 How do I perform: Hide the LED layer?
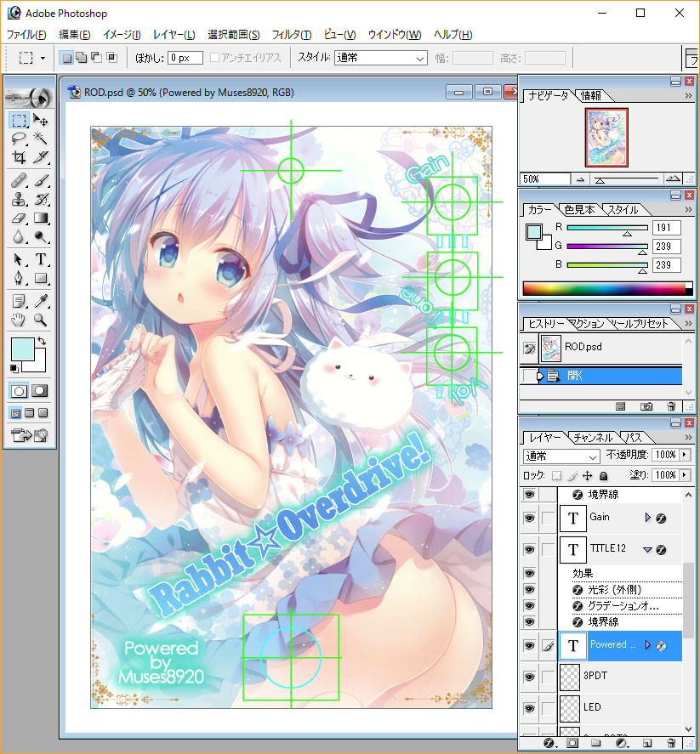pos(529,708)
